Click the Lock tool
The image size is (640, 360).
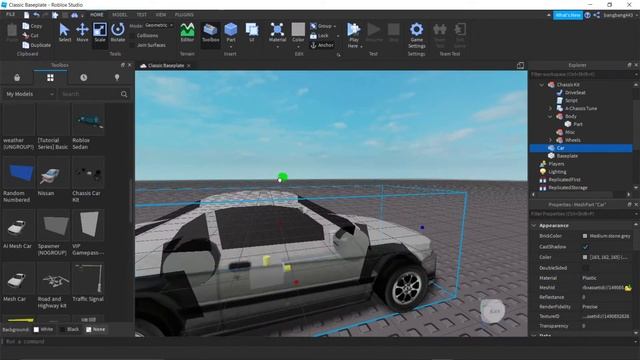click(x=319, y=36)
